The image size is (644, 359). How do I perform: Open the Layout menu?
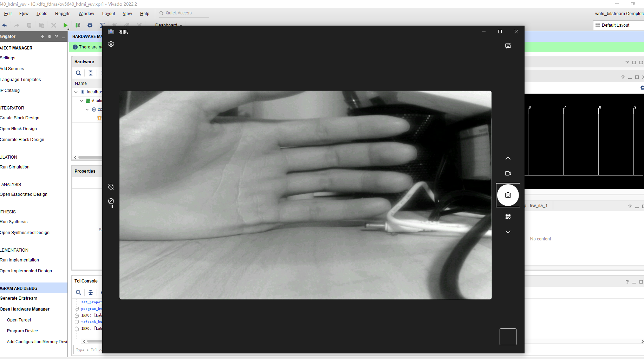[x=109, y=14]
